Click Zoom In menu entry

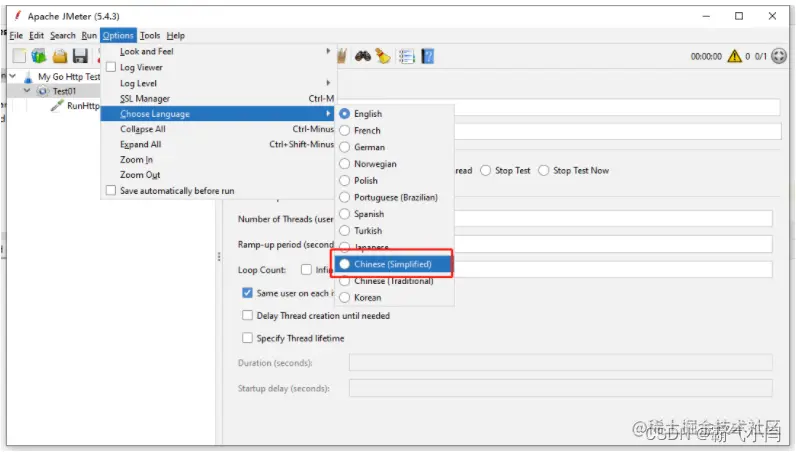[218, 159]
